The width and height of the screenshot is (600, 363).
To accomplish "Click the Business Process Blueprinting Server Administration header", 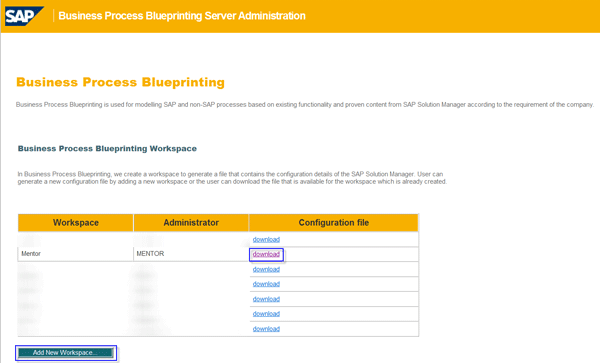I will pyautogui.click(x=182, y=16).
